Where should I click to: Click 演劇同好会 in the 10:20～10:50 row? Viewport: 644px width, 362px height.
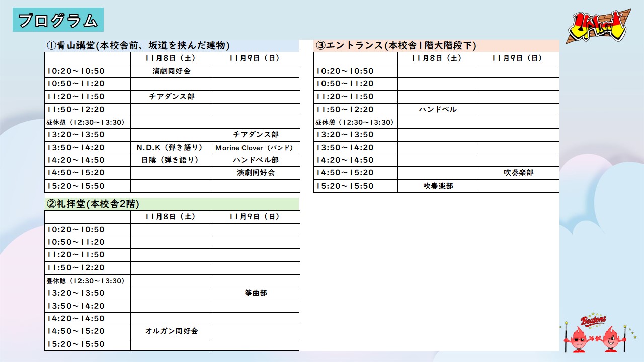click(x=171, y=71)
